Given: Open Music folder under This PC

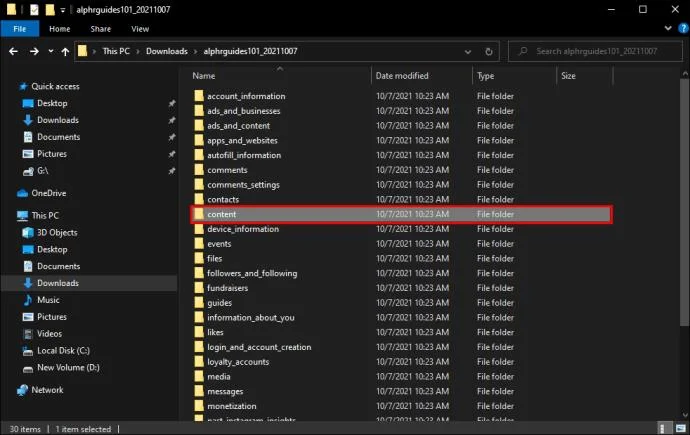Looking at the screenshot, I should [x=48, y=300].
